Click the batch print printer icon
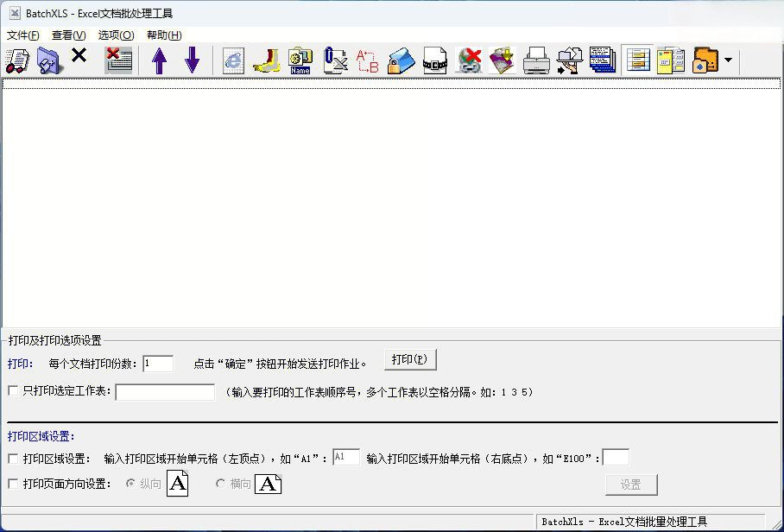784x532 pixels. (536, 60)
